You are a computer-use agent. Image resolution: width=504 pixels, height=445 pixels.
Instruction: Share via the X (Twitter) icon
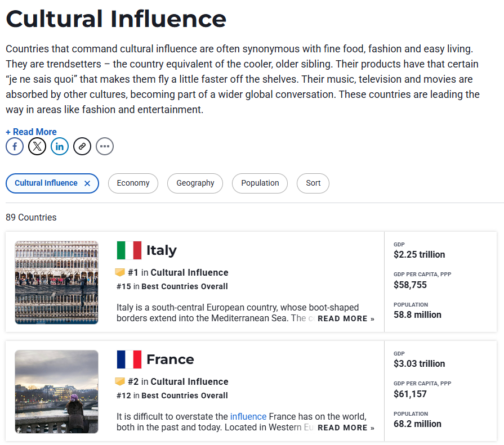pos(37,147)
